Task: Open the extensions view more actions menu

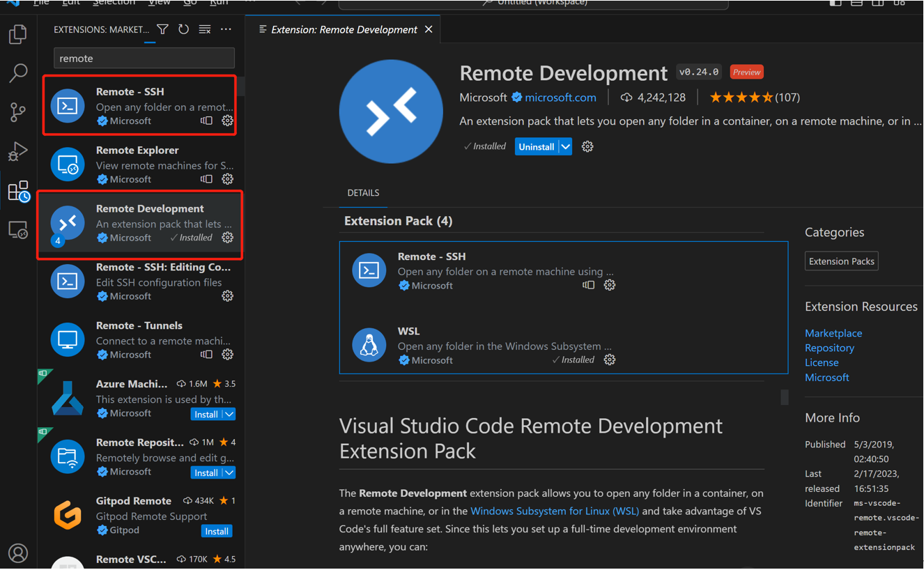Action: 226,29
